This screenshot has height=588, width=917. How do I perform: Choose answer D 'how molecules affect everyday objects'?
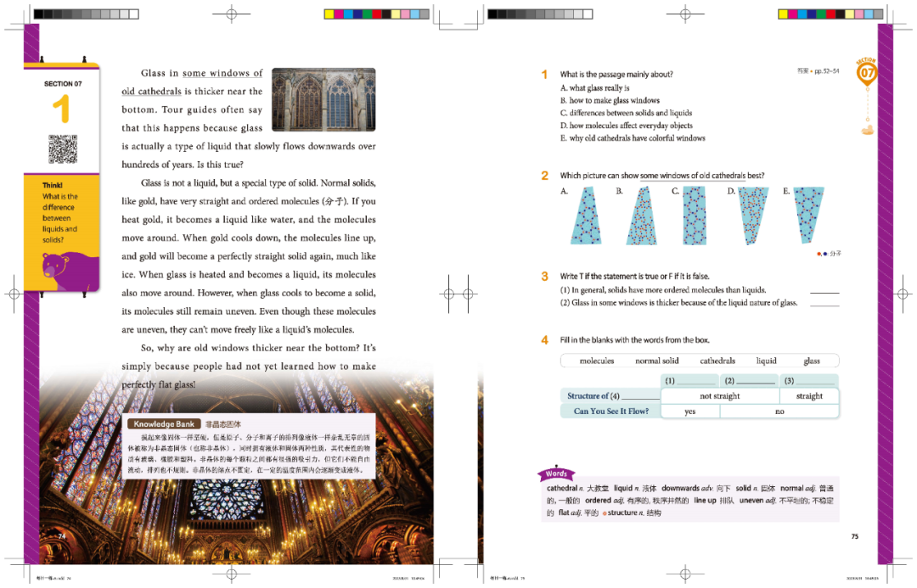(627, 126)
